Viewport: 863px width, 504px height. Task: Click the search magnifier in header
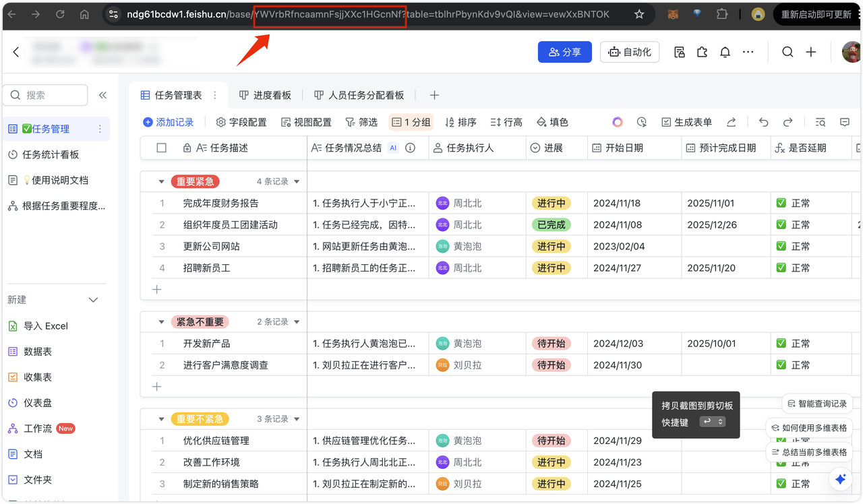(787, 52)
